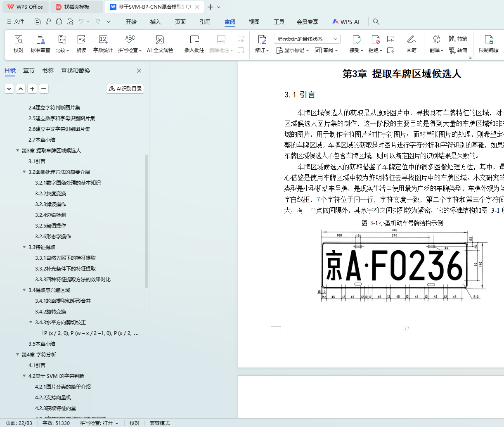The height and width of the screenshot is (427, 504).
Task: Close the navigation pane with X
Action: (139, 71)
